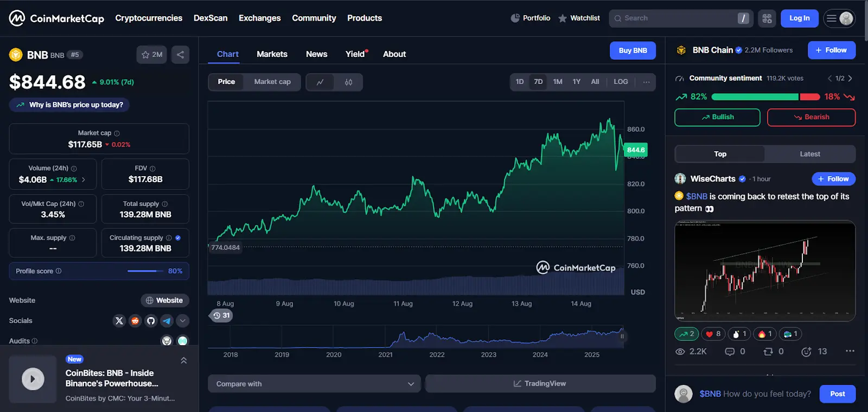The image size is (868, 412).
Task: Click the fire reaction chip
Action: (x=764, y=334)
